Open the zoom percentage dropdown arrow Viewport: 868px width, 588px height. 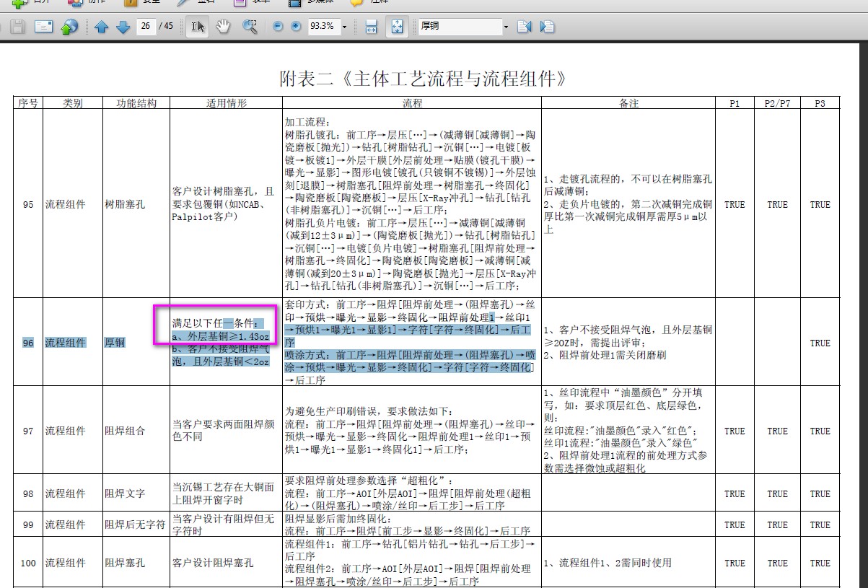pyautogui.click(x=344, y=27)
